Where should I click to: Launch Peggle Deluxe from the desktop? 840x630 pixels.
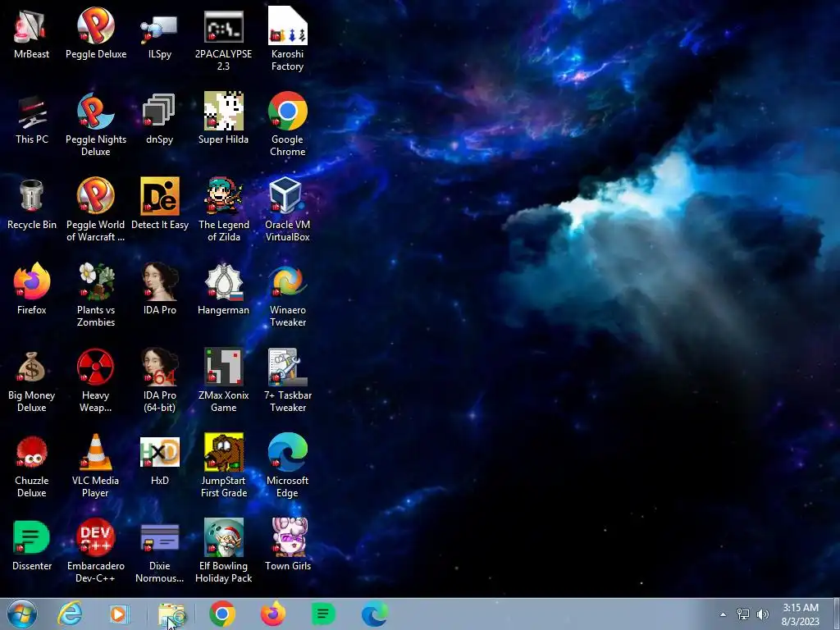[96, 33]
